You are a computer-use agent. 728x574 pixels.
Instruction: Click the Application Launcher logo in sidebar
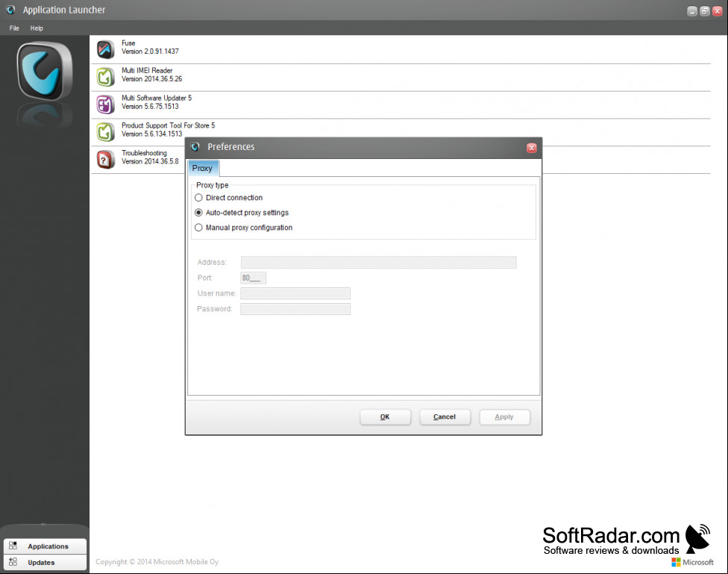pos(45,71)
